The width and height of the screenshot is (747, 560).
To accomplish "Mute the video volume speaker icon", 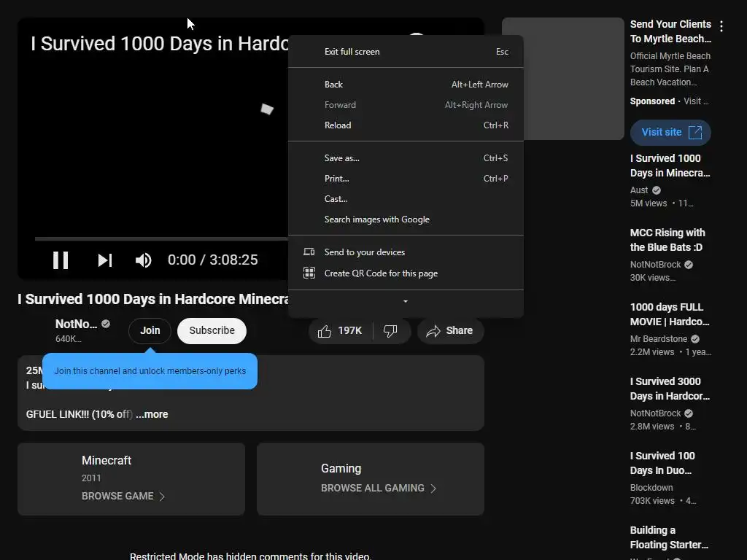I will pyautogui.click(x=144, y=260).
